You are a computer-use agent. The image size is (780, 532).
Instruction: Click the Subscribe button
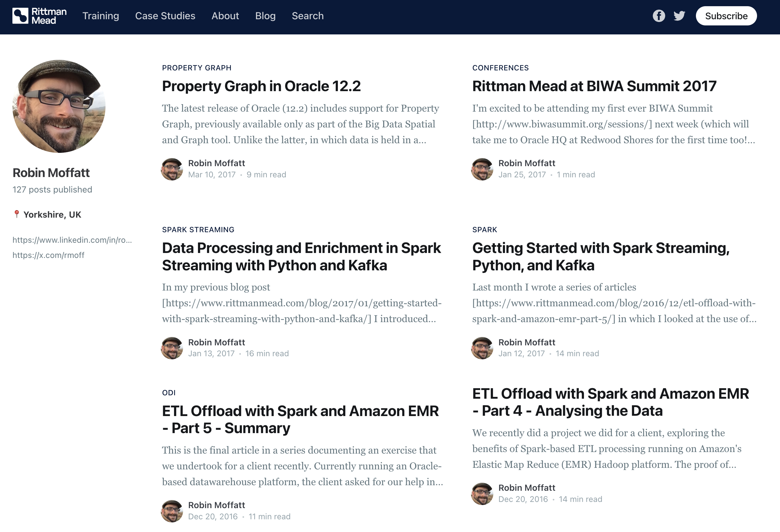(x=726, y=16)
